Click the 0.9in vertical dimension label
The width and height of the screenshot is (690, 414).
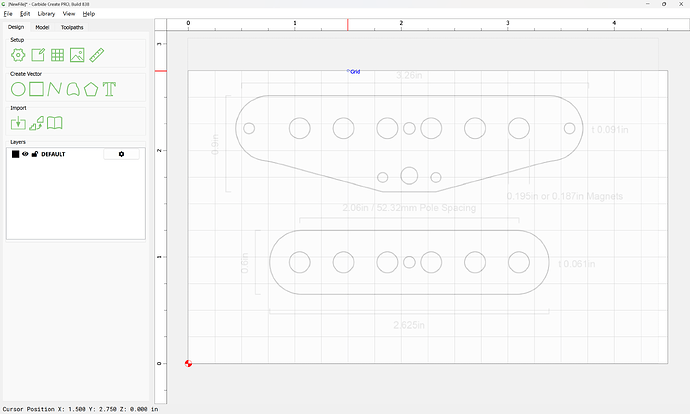[x=215, y=144]
